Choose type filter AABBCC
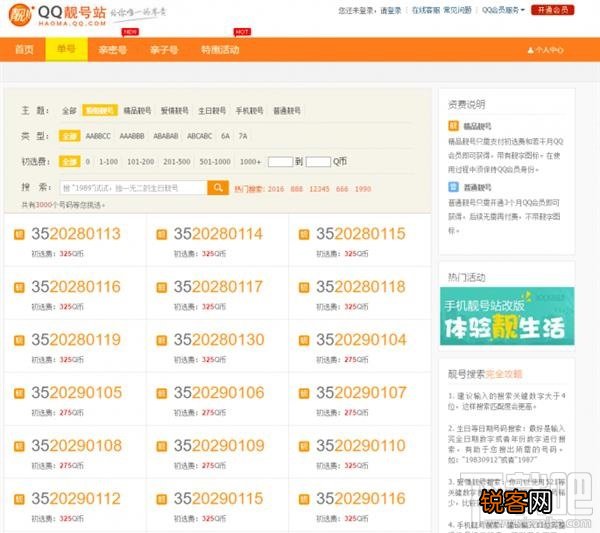 [98, 136]
